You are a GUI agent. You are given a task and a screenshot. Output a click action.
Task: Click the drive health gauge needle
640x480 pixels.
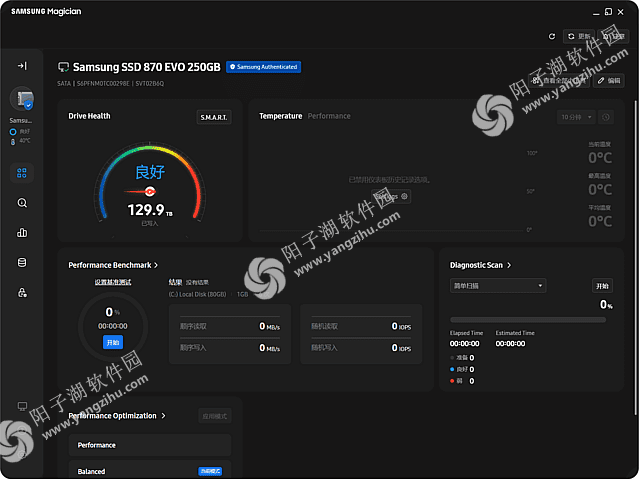coord(140,191)
